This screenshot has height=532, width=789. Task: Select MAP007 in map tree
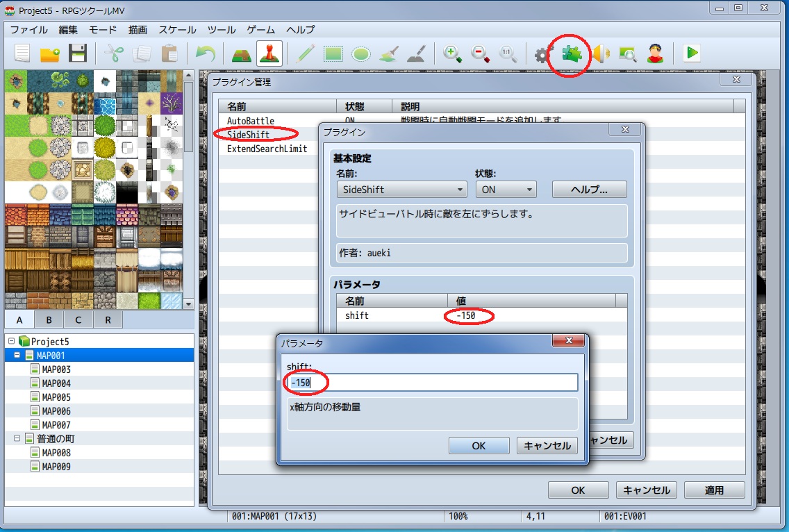(56, 425)
